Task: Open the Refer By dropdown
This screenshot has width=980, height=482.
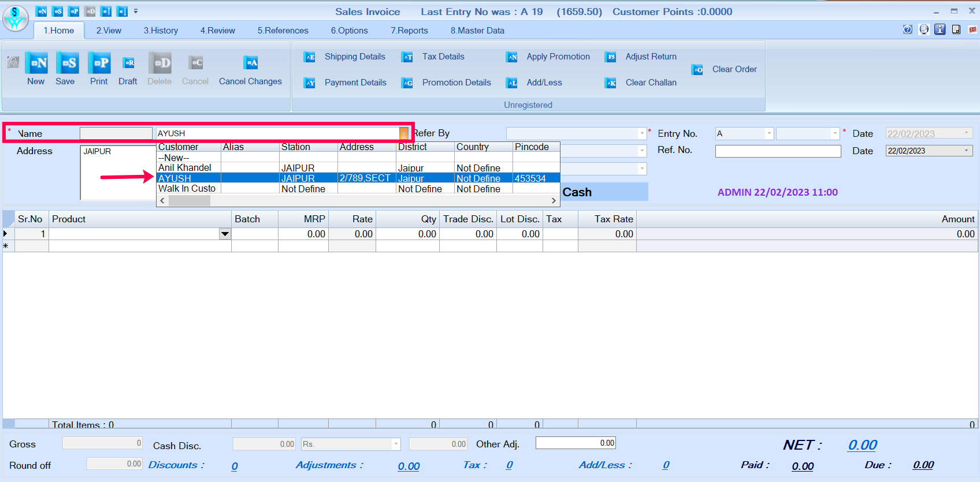Action: pos(642,133)
